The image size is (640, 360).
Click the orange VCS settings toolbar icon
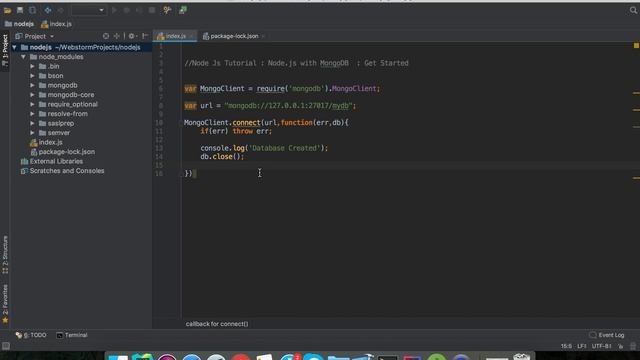[x=167, y=10]
